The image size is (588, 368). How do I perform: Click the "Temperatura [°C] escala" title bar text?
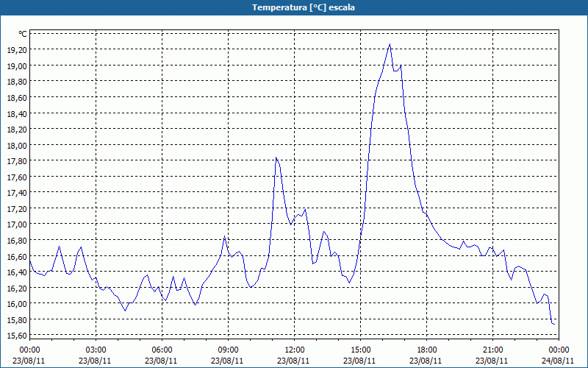[x=304, y=7]
